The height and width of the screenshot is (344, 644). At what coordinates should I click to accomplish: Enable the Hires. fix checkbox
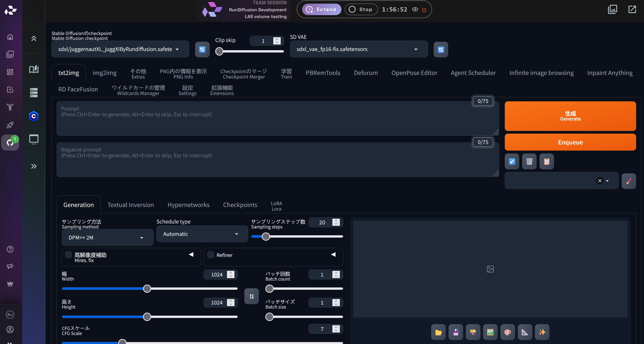tap(68, 255)
